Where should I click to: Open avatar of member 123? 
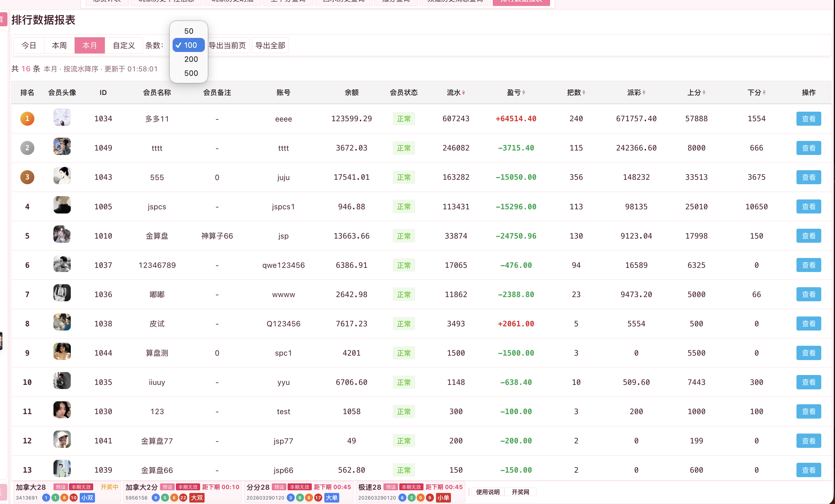tap(62, 410)
